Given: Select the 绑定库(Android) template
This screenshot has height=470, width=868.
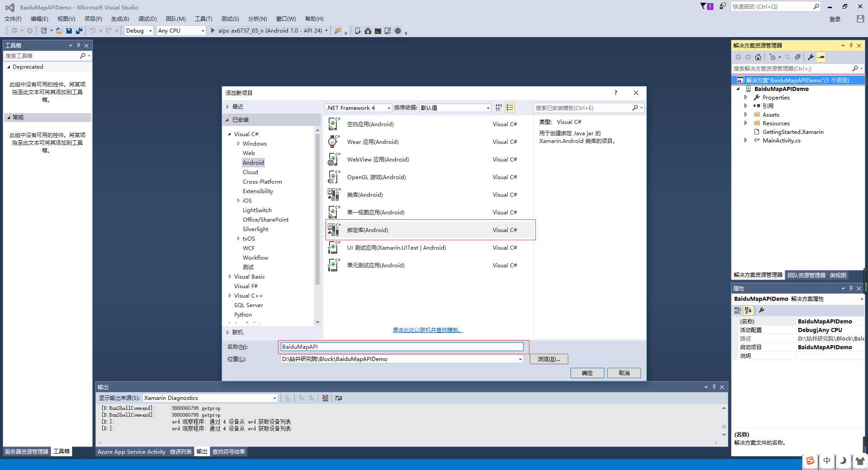Looking at the screenshot, I should pyautogui.click(x=429, y=230).
